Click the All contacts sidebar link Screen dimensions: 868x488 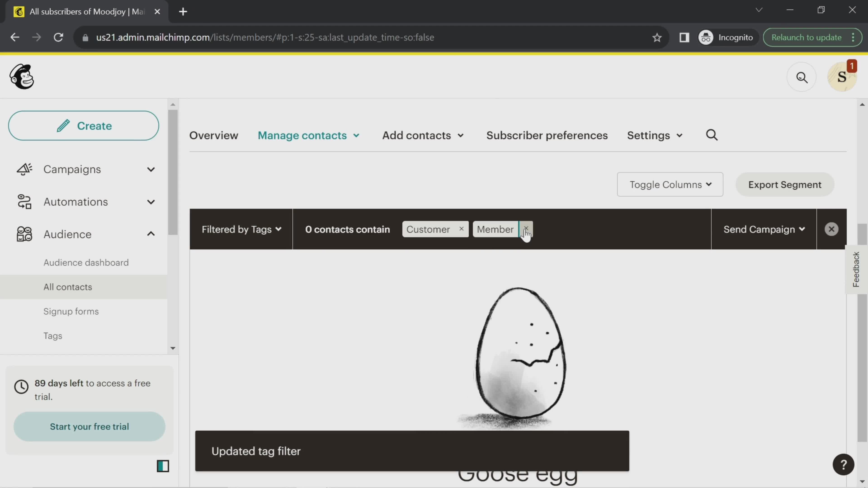pos(67,287)
